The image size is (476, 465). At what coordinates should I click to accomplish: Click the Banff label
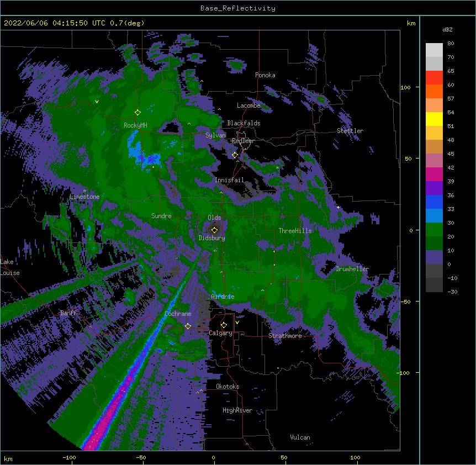[68, 313]
